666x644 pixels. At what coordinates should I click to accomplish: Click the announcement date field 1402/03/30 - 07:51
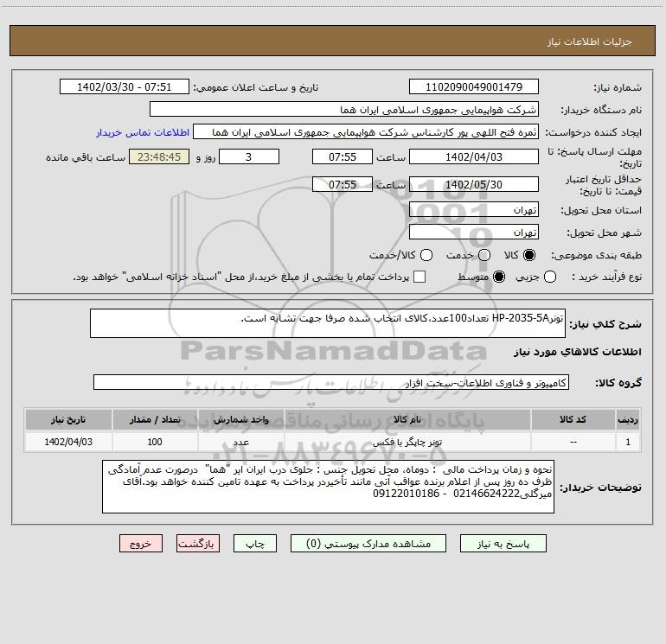click(x=124, y=86)
